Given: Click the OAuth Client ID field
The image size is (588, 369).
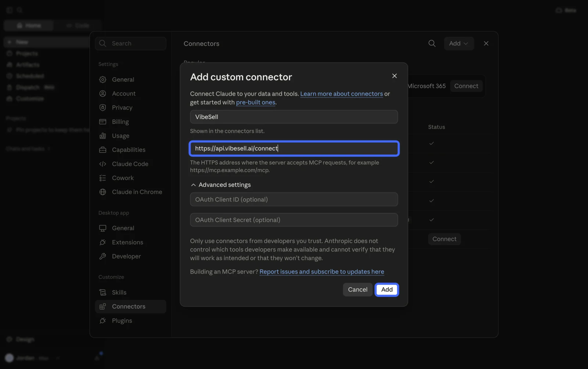Looking at the screenshot, I should pos(294,200).
